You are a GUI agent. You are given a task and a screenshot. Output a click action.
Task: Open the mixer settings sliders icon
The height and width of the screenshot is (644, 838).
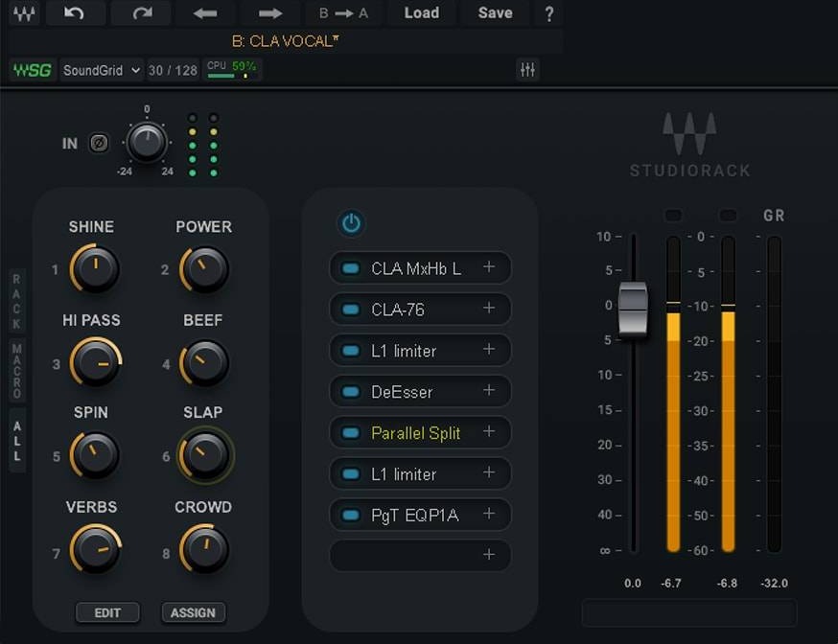click(x=527, y=69)
